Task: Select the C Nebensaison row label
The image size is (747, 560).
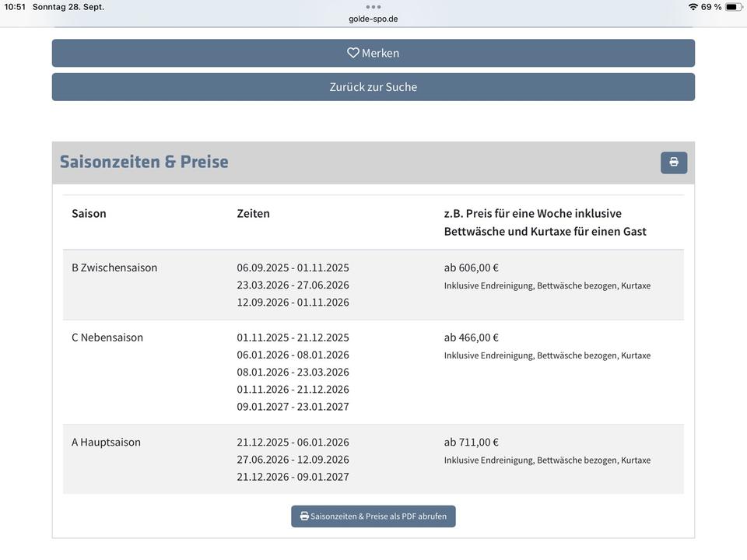Action: click(x=107, y=338)
